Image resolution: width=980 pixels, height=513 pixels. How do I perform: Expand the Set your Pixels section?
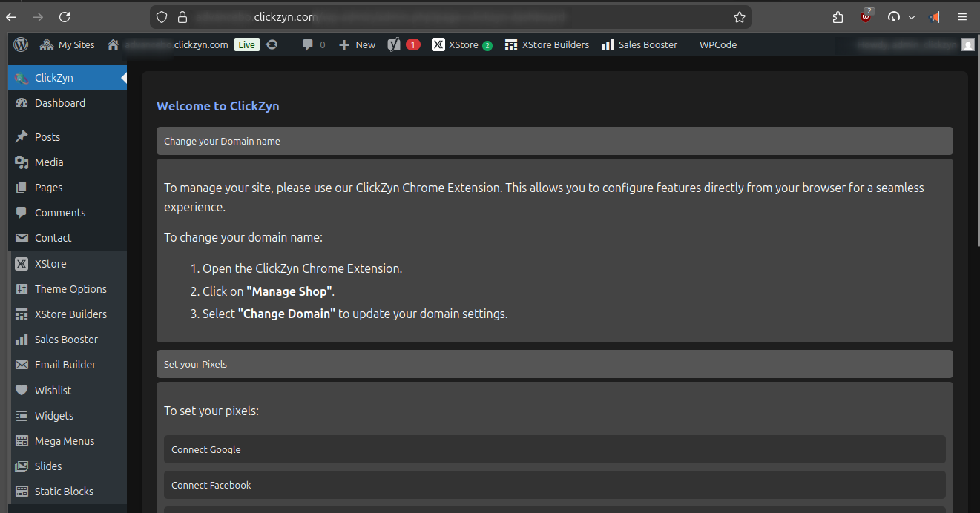point(554,364)
